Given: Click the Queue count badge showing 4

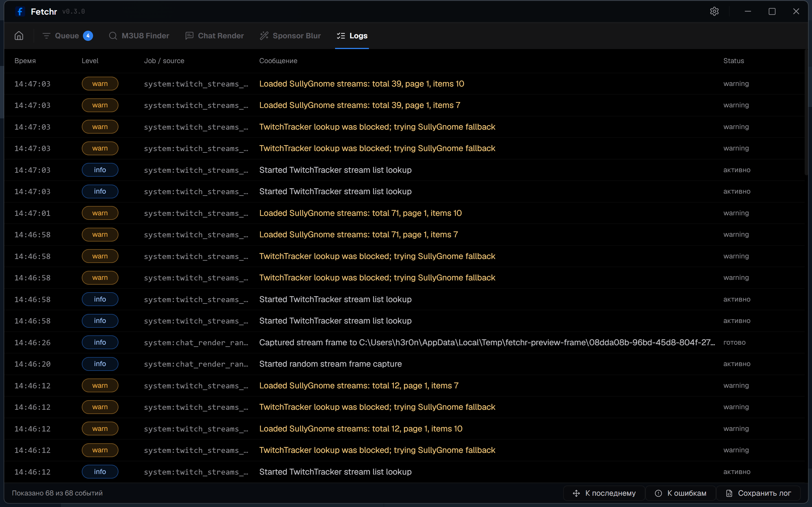Looking at the screenshot, I should coord(88,36).
